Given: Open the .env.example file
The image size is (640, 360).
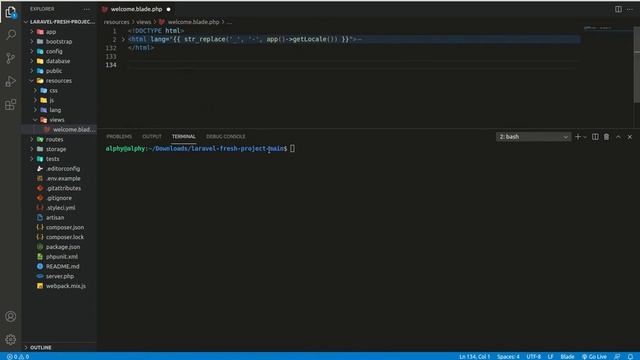Looking at the screenshot, I should tap(63, 178).
